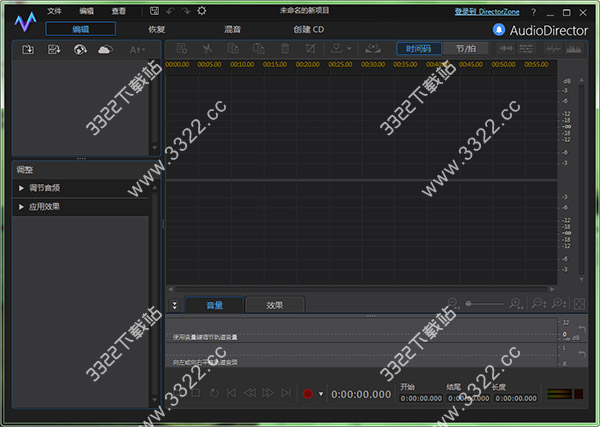Click the scissors cut icon in toolbar
The width and height of the screenshot is (600, 427).
click(207, 49)
